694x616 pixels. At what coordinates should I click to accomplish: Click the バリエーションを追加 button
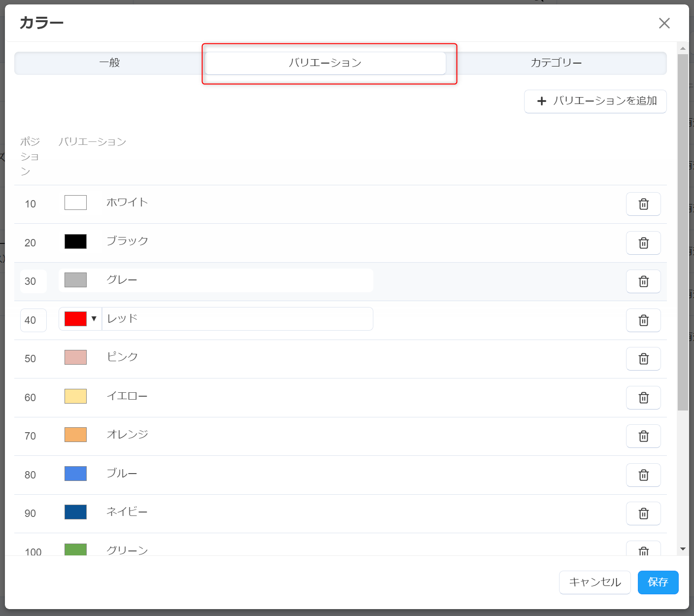click(x=595, y=101)
